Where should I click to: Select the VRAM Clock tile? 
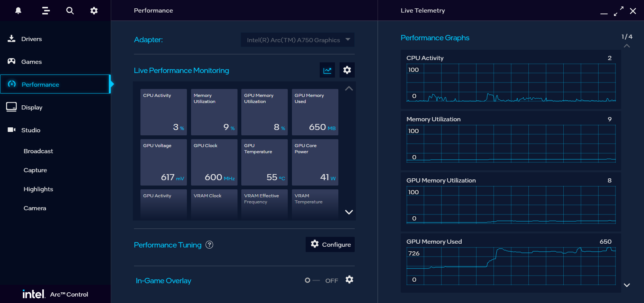click(x=214, y=204)
